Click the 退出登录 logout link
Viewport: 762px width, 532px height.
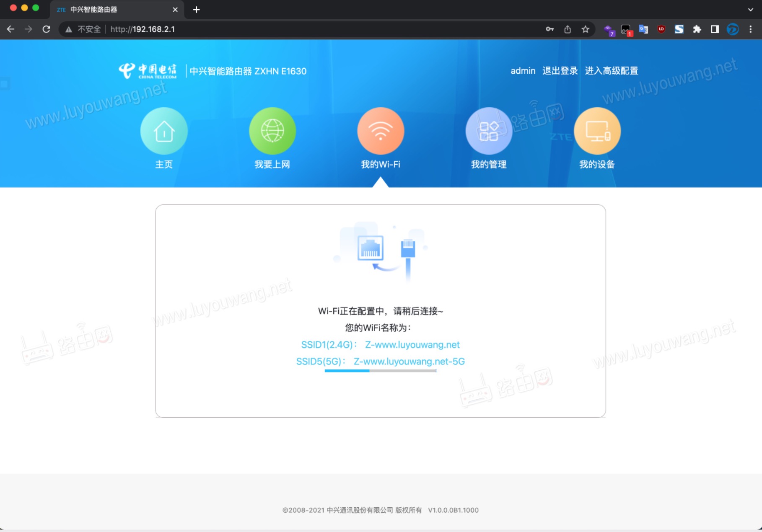[x=560, y=70]
